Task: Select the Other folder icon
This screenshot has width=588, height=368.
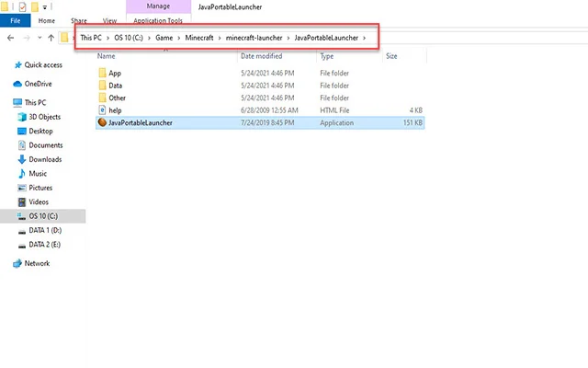Action: (x=102, y=98)
